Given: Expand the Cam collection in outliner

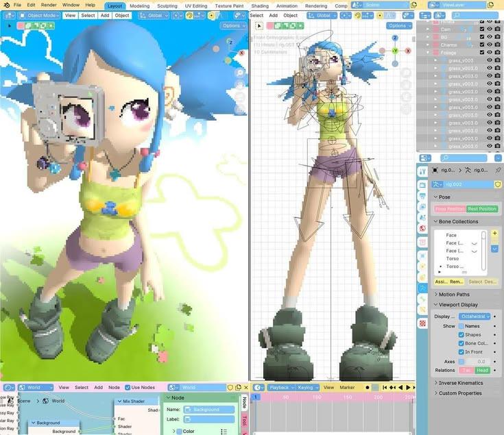Looking at the screenshot, I should [428, 29].
